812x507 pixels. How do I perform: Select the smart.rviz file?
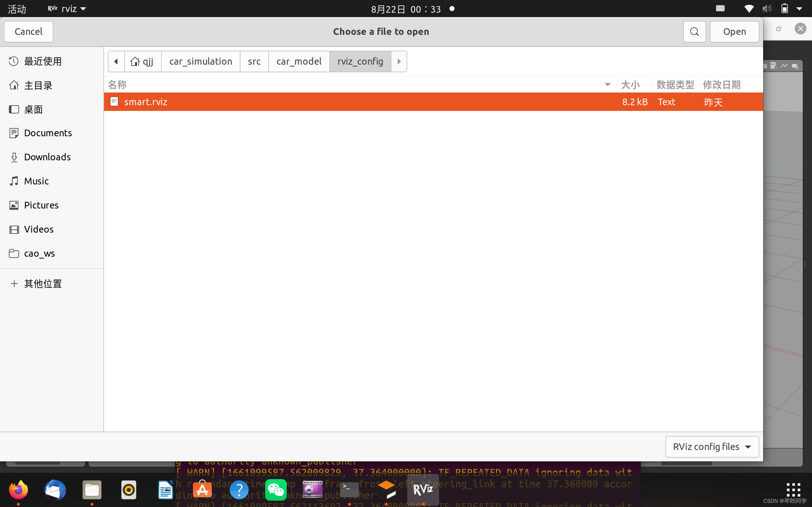coord(146,102)
